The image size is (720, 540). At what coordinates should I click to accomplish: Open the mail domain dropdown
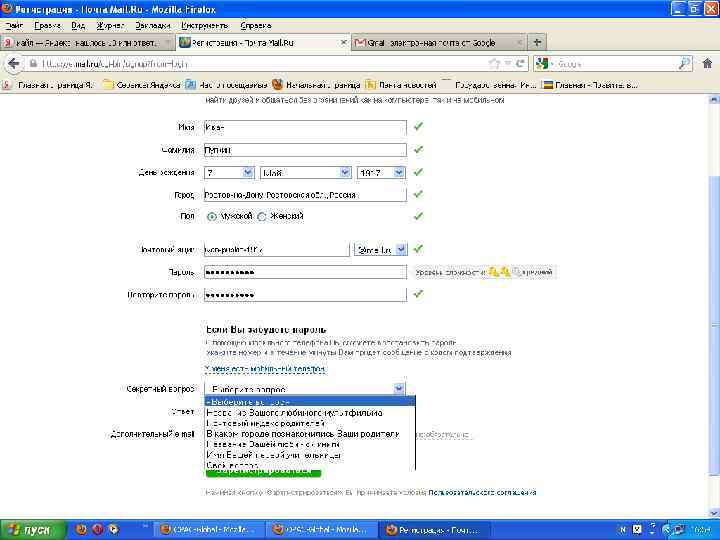(381, 249)
